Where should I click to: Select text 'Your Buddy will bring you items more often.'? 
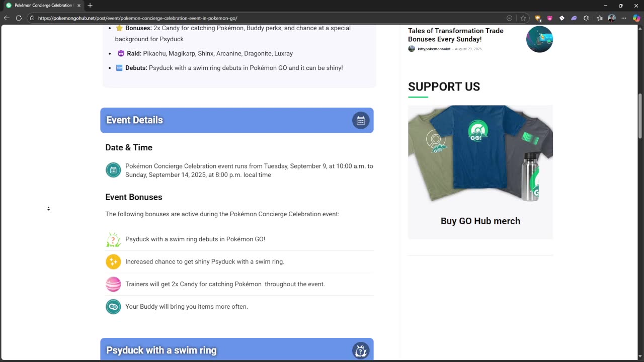[x=187, y=307]
